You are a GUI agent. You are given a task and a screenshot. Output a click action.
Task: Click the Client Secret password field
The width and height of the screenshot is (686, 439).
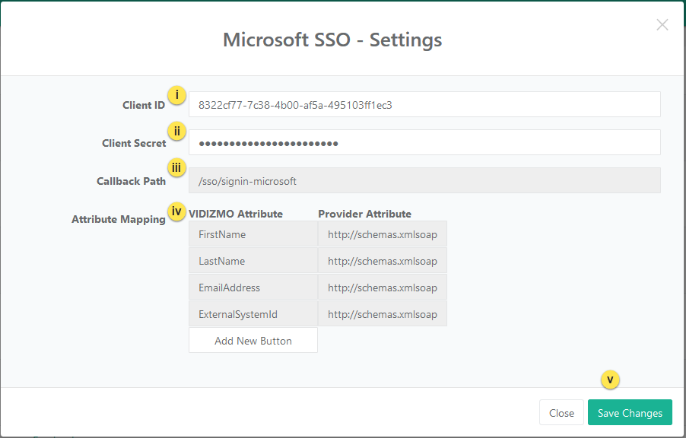(x=424, y=143)
